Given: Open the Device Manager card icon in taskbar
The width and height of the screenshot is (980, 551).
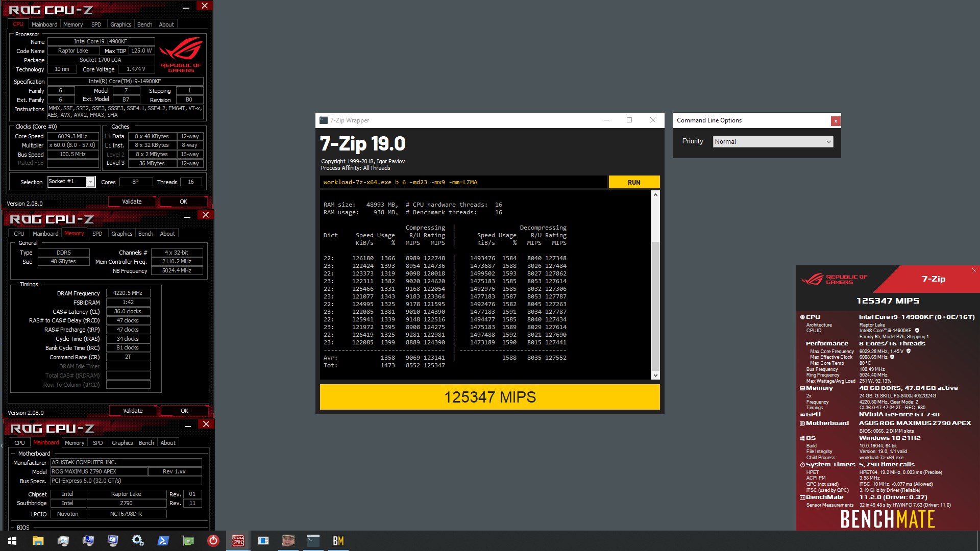Looking at the screenshot, I should coord(188,541).
